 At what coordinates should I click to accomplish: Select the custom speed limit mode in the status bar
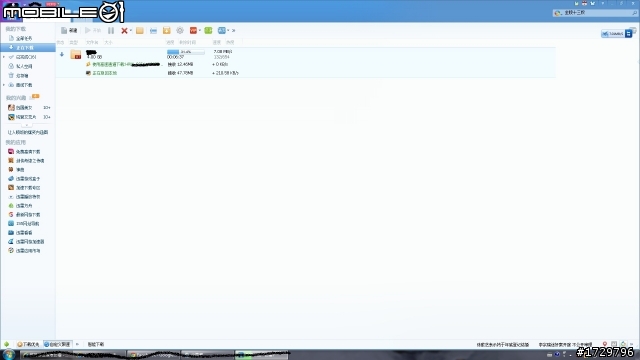[x=57, y=344]
